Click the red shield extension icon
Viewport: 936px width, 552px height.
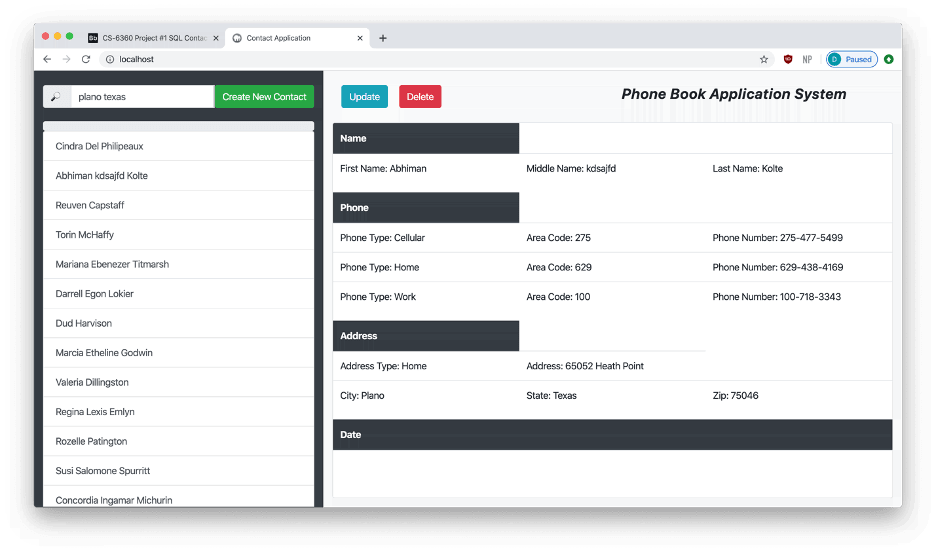788,59
